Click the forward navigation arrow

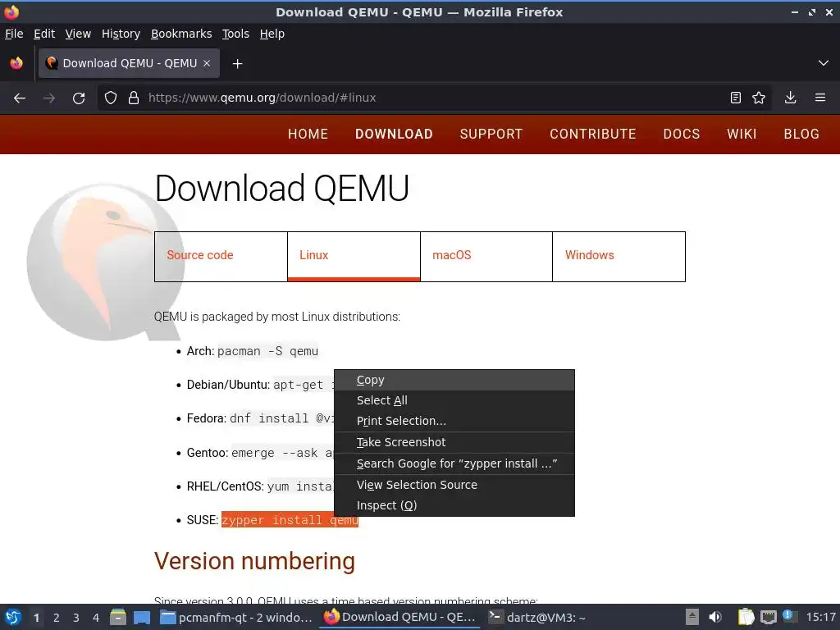pyautogui.click(x=49, y=98)
